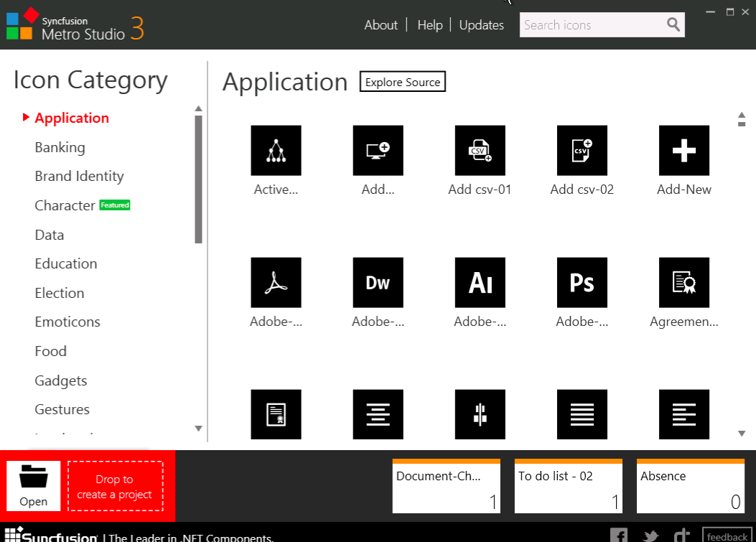Click the Adobe Photoshop Ps icon
Screen dimensions: 756x542
point(582,283)
